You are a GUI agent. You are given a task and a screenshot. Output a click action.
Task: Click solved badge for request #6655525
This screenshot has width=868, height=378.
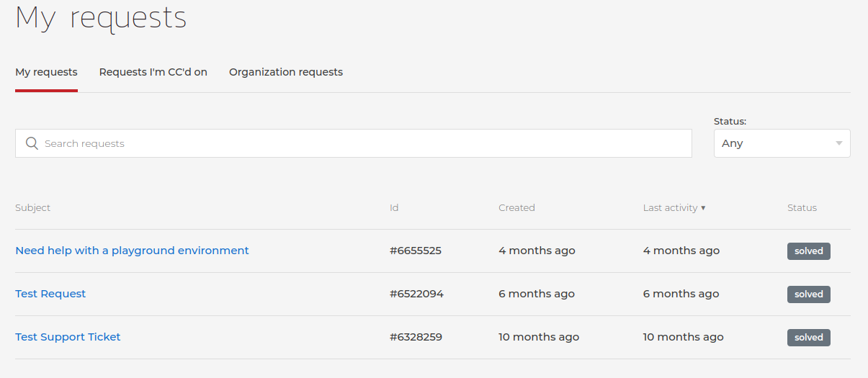(808, 251)
